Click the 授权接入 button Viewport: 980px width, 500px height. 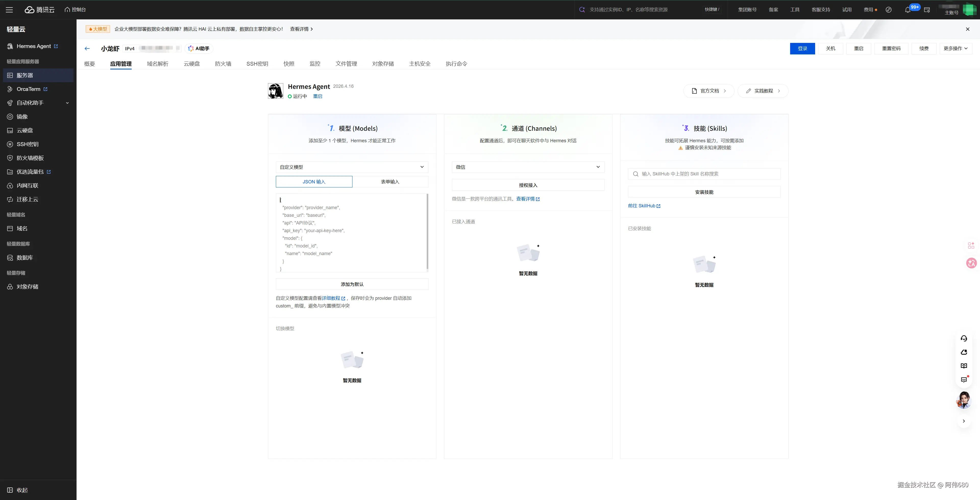[528, 185]
